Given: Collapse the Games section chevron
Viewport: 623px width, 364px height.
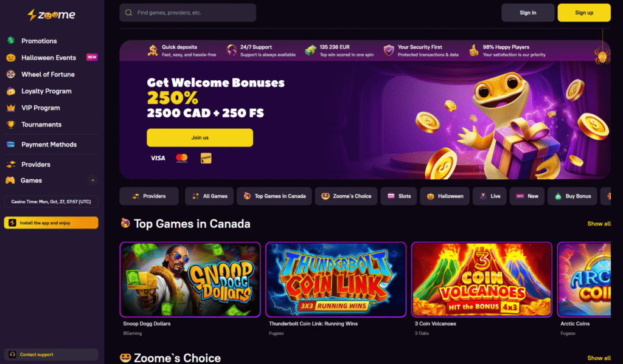Looking at the screenshot, I should click(x=92, y=180).
